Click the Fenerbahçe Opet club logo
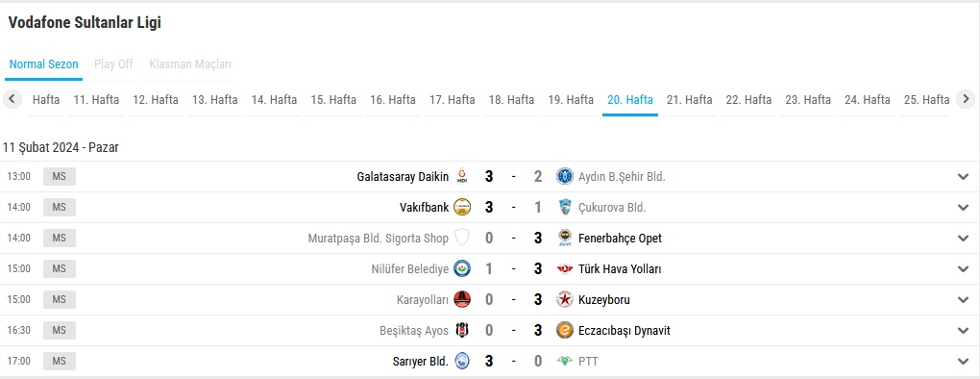The width and height of the screenshot is (980, 379). [x=565, y=238]
